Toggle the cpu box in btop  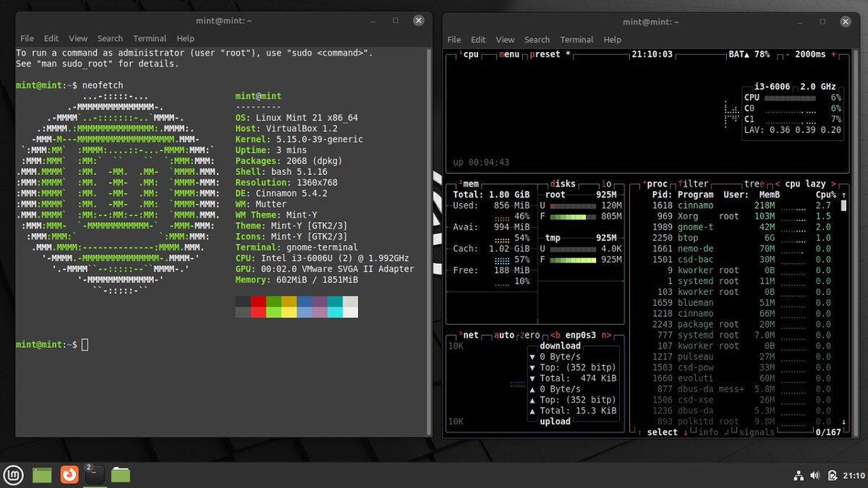pos(470,54)
